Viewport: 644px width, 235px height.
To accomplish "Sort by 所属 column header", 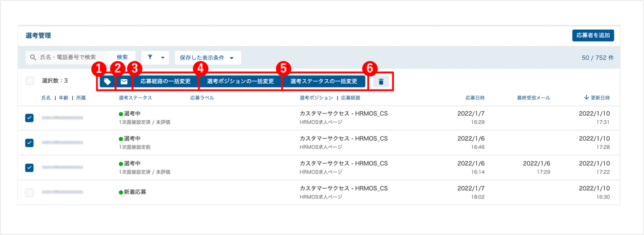I will coord(81,97).
